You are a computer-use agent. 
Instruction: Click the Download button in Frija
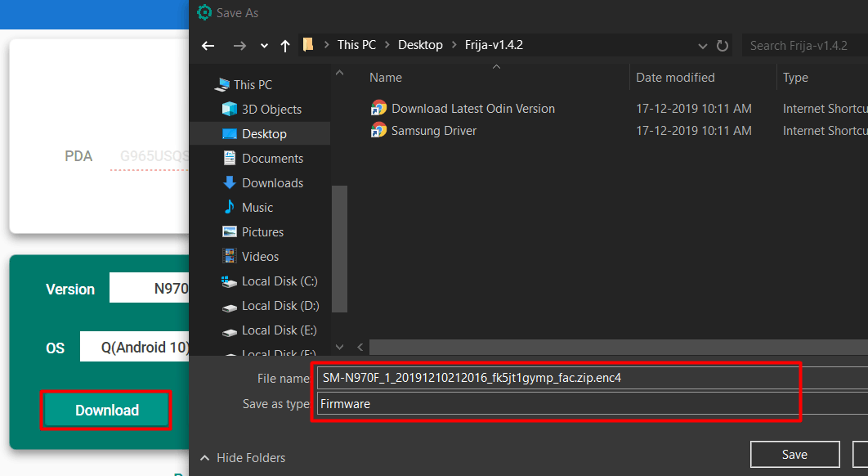pyautogui.click(x=105, y=410)
